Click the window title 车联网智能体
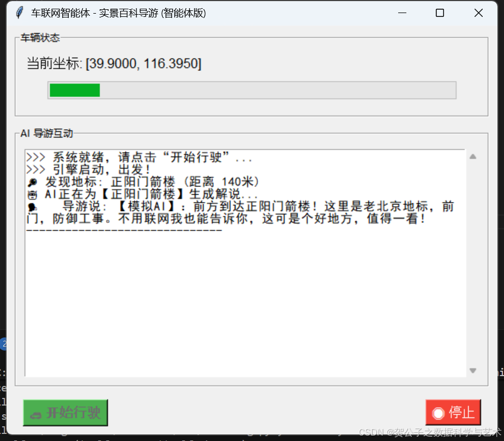 tap(64, 13)
